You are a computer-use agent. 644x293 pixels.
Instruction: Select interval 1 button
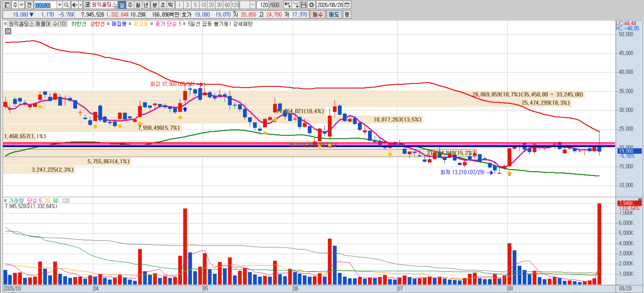(179, 5)
